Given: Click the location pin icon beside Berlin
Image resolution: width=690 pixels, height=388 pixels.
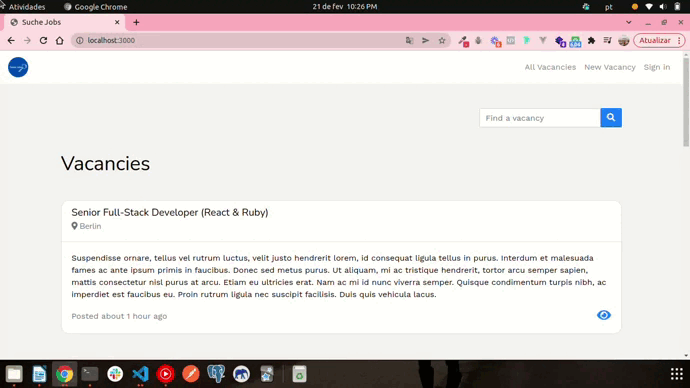Looking at the screenshot, I should coord(74,226).
